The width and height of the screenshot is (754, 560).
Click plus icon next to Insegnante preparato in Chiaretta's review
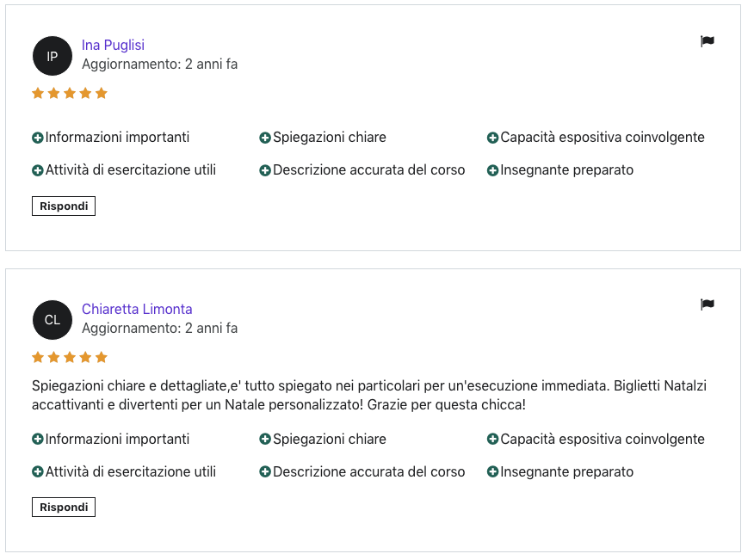point(492,471)
